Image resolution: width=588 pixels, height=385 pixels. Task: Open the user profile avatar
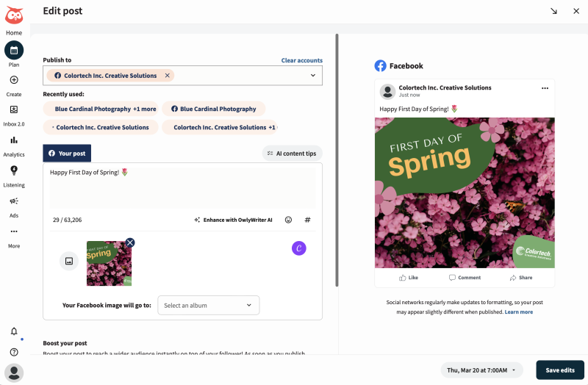pos(14,373)
